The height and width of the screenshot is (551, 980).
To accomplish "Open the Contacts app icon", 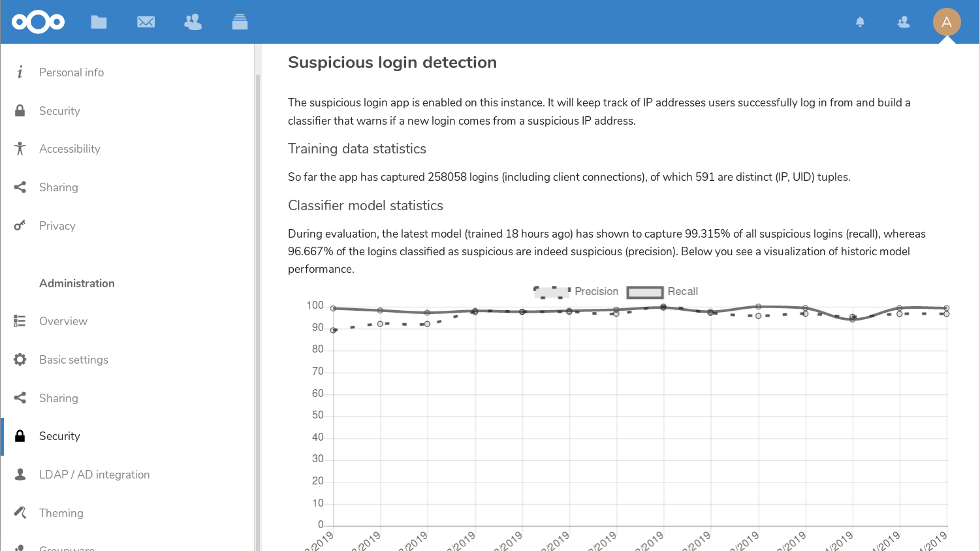I will pyautogui.click(x=193, y=22).
